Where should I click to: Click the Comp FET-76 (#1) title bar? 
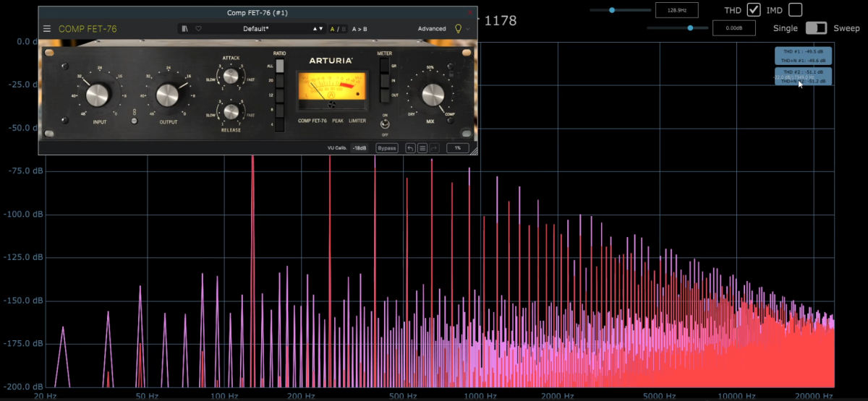point(257,12)
